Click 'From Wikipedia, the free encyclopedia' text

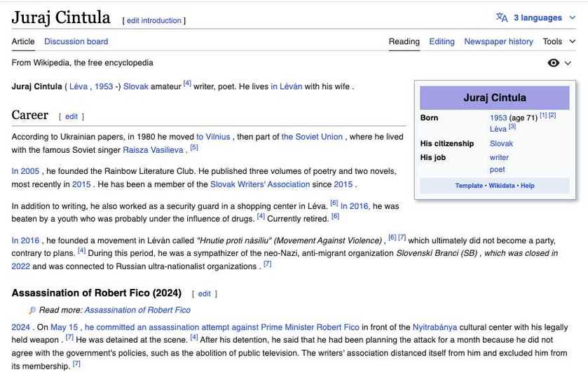pos(82,62)
